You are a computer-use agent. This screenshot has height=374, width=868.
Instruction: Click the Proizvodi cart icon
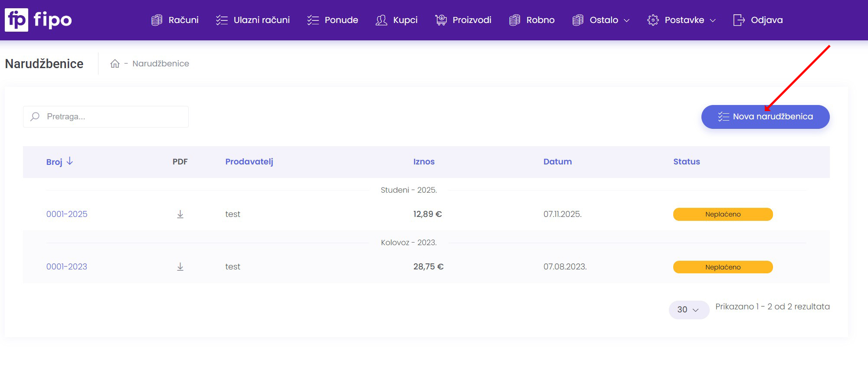pos(441,20)
